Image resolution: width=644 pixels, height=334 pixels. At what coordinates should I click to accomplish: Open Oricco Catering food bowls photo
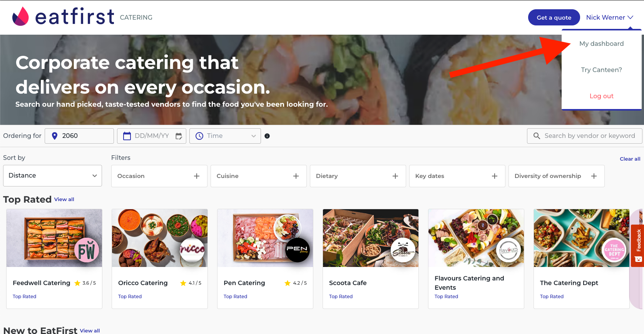click(160, 238)
